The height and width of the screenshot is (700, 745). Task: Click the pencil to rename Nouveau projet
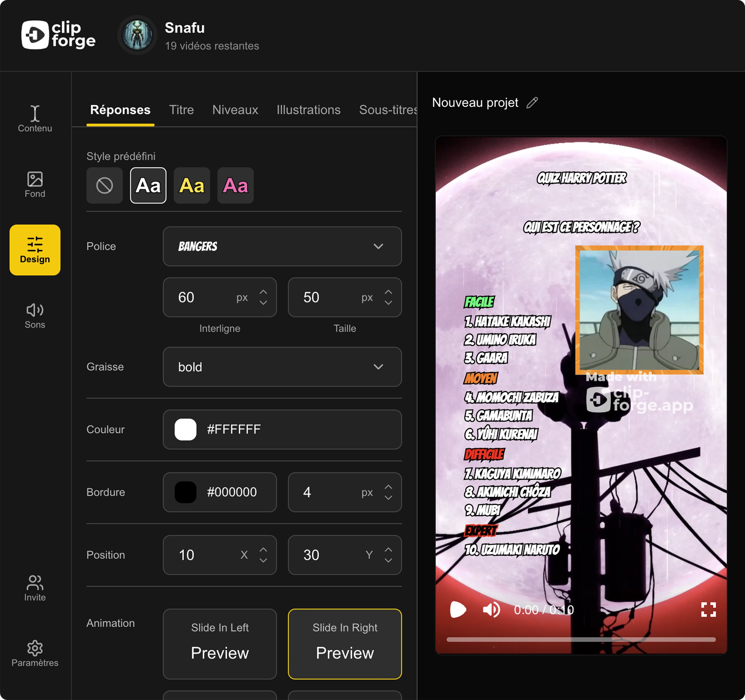coord(532,103)
